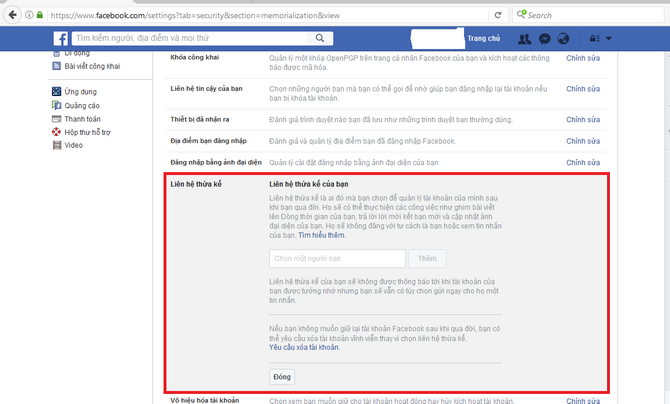Open the Messenger messages icon

tap(544, 39)
